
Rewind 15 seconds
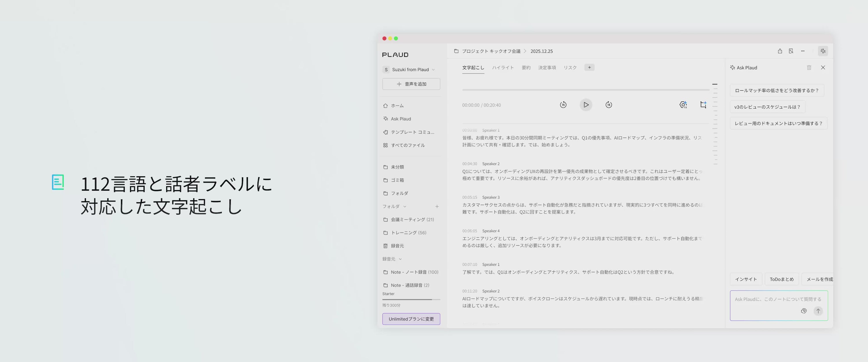(563, 105)
